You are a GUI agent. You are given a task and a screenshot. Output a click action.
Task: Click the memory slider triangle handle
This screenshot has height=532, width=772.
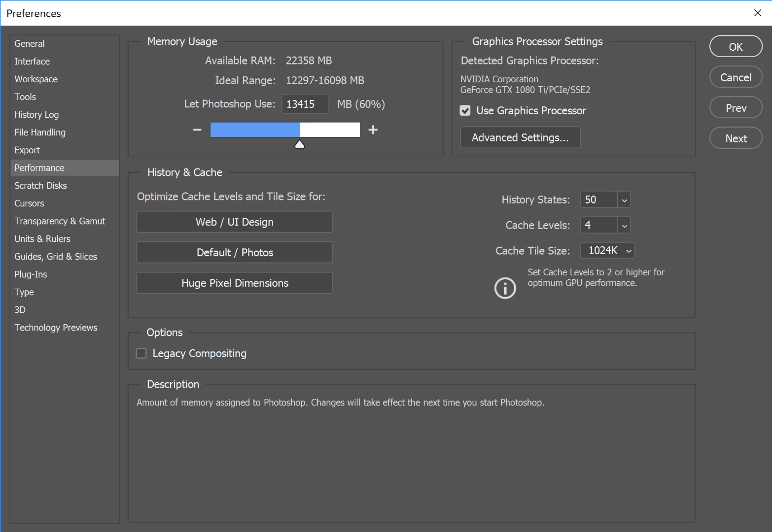coord(299,144)
